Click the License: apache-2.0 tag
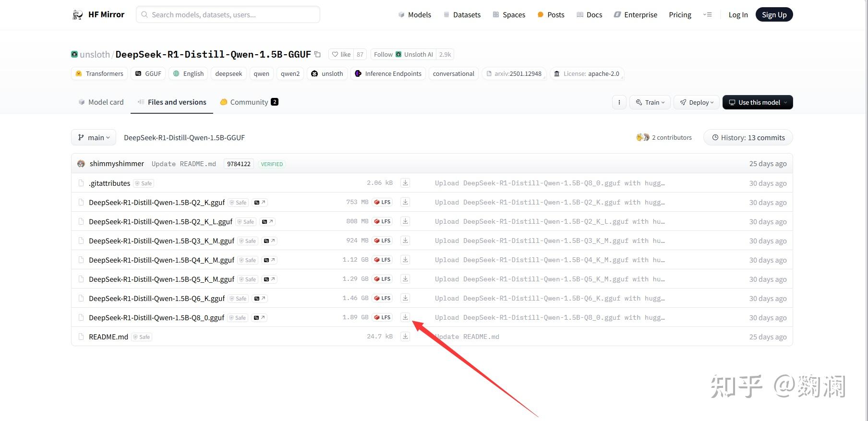Screen dimensions: 868x421 click(x=587, y=73)
